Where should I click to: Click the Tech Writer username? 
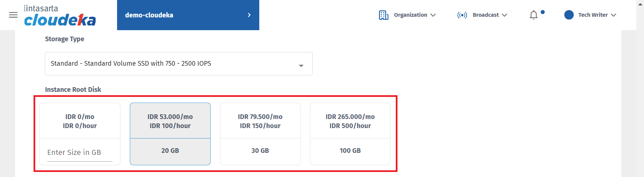click(x=593, y=15)
